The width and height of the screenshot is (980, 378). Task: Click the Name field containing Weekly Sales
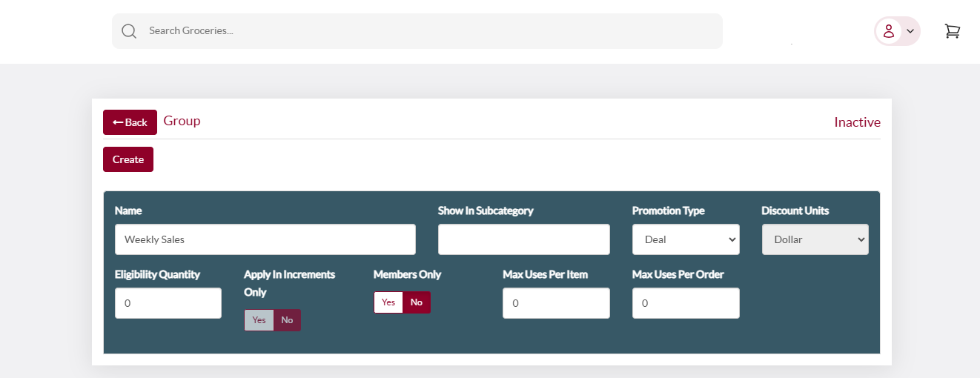tap(265, 239)
